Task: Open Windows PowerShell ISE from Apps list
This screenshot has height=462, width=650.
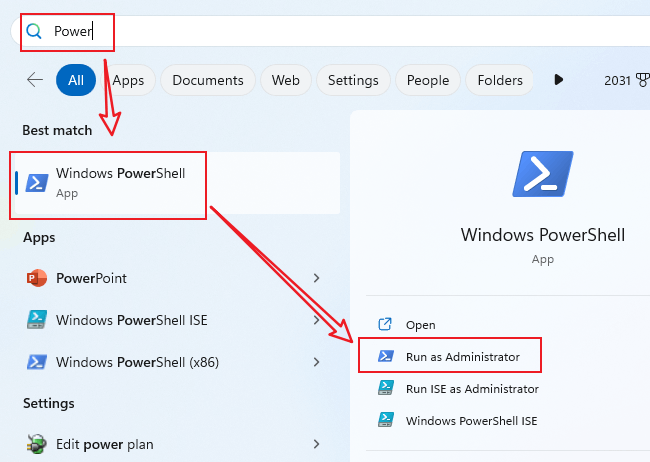Action: (177, 320)
